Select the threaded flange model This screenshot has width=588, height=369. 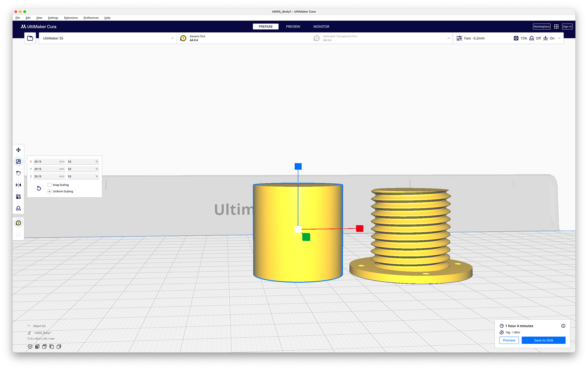[411, 236]
